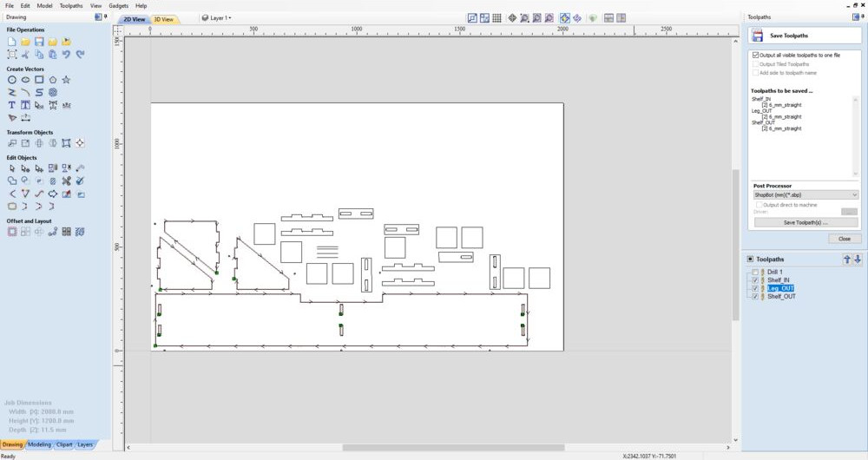Open the File menu
This screenshot has width=868, height=460.
pos(10,5)
